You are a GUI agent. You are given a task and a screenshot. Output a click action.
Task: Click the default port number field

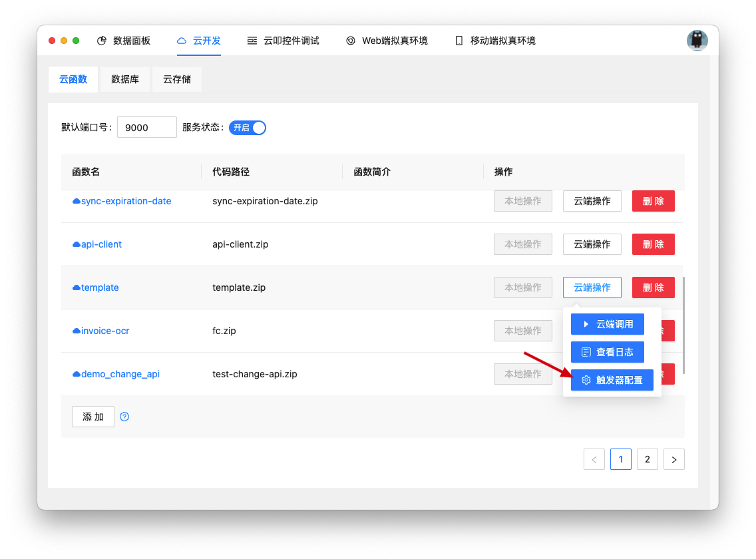click(146, 127)
